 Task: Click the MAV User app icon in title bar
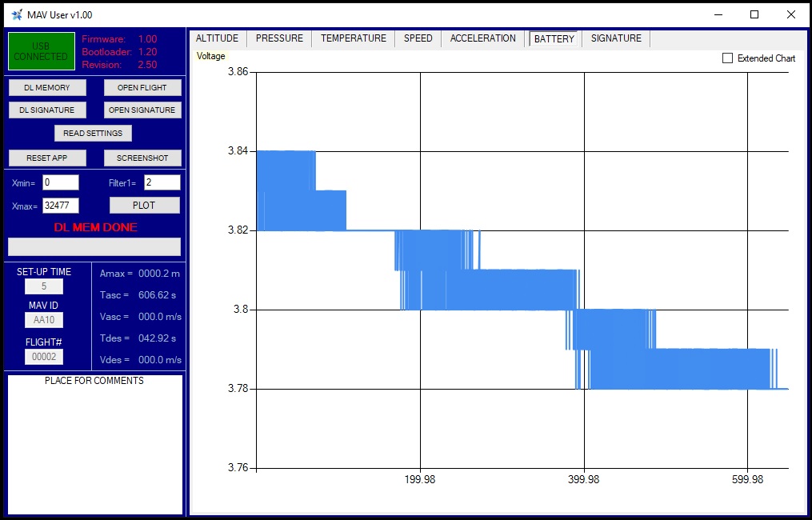(x=17, y=14)
